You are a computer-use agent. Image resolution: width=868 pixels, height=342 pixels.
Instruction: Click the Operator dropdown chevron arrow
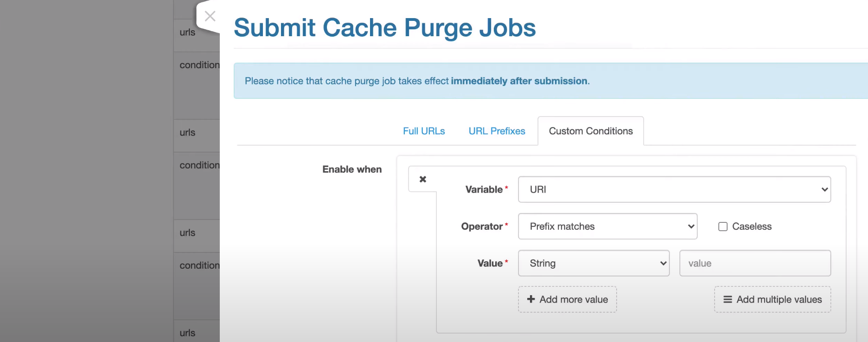tap(691, 226)
